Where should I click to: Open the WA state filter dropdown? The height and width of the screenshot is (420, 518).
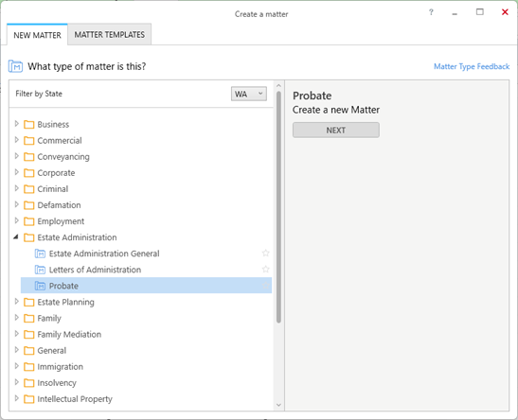pos(249,94)
